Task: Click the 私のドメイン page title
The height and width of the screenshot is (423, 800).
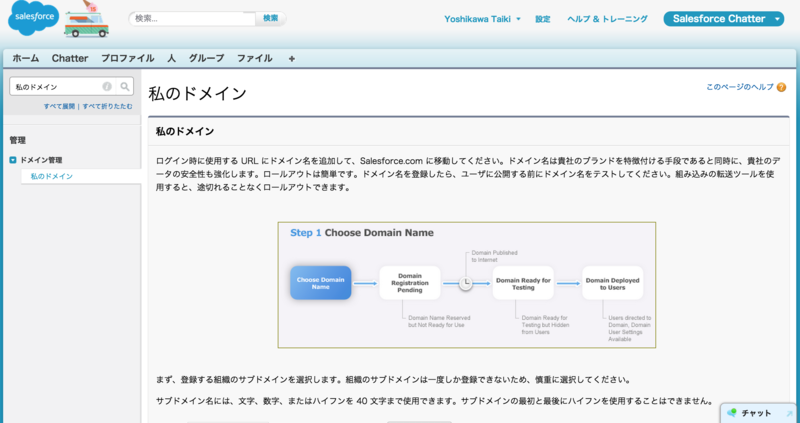Action: (197, 94)
